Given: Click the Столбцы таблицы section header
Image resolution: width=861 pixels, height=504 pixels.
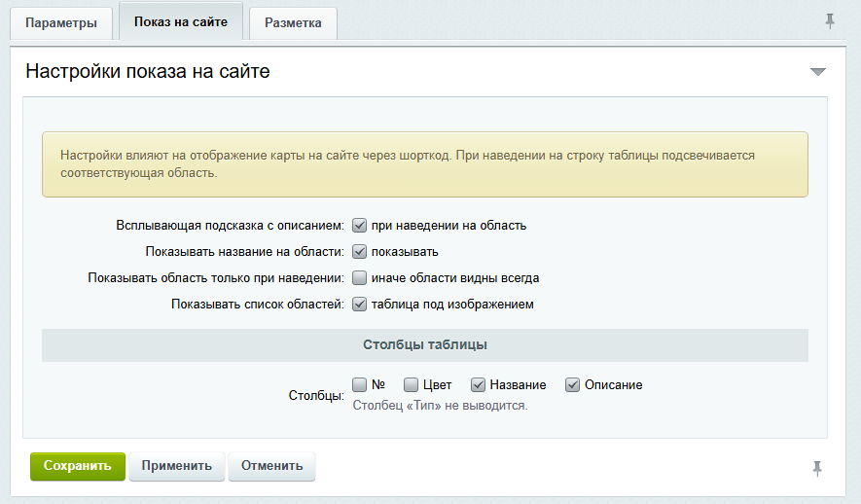Looking at the screenshot, I should tap(425, 345).
